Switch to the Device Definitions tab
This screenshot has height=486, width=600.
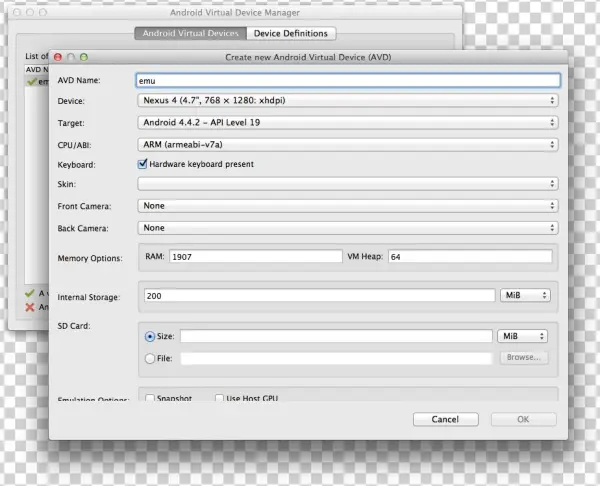click(x=291, y=33)
